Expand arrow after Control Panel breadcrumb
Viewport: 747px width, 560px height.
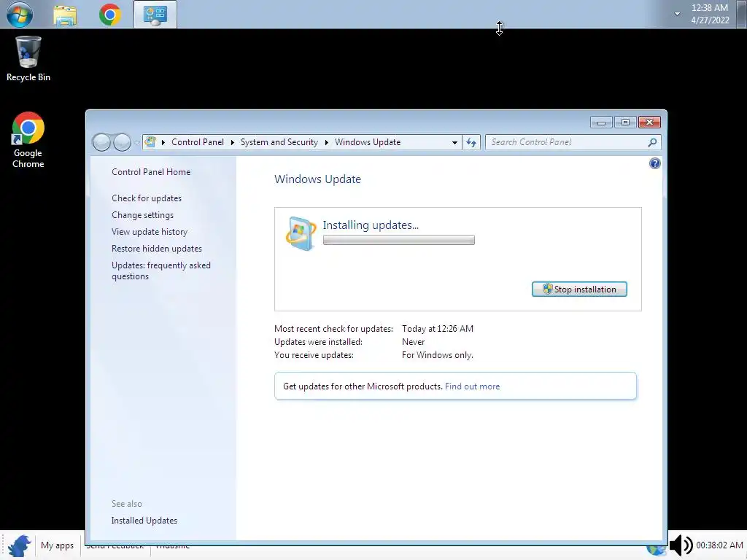coord(232,142)
